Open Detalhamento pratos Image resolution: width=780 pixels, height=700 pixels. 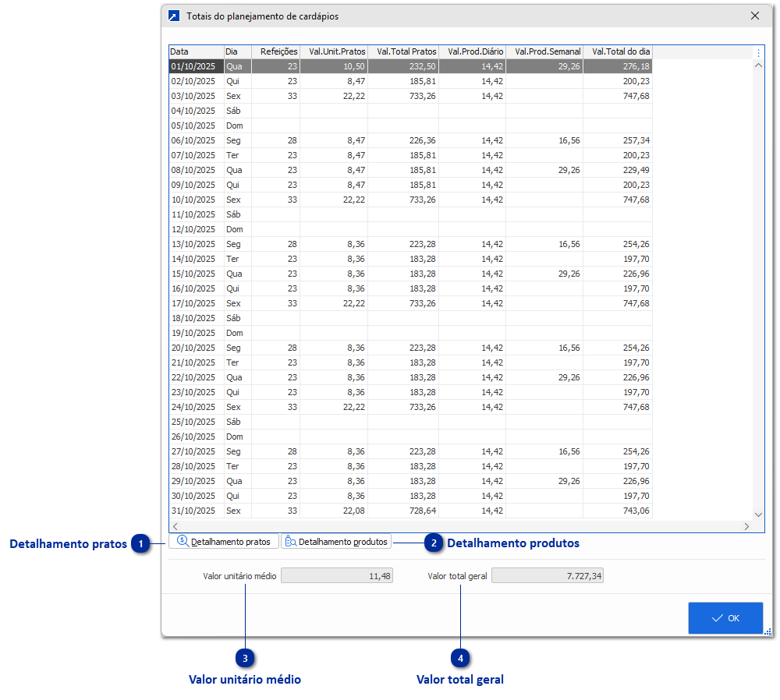tap(224, 542)
